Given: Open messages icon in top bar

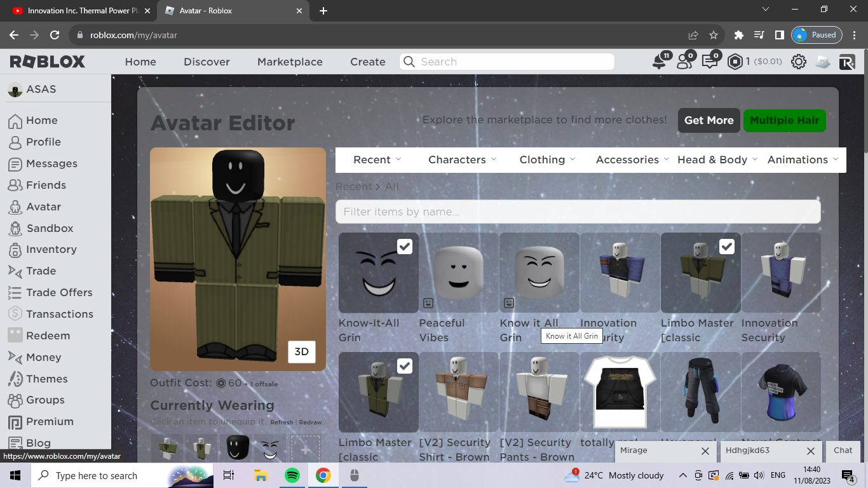Looking at the screenshot, I should click(x=709, y=62).
